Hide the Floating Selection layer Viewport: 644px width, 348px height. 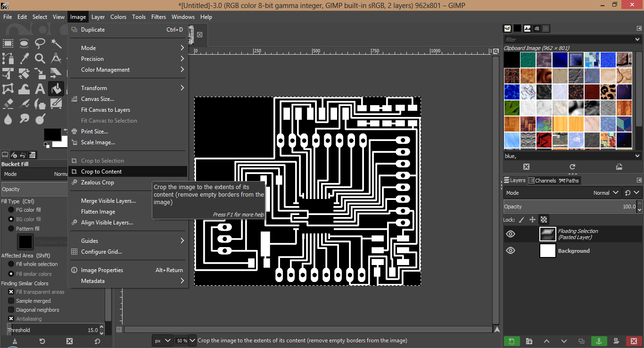(x=511, y=234)
